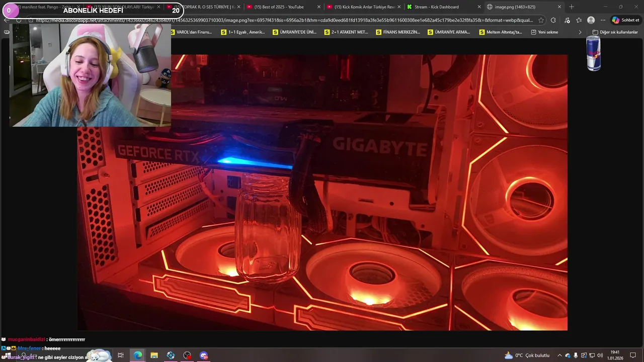Click chat username mucganinbaldizi
The image size is (644, 362).
[26, 339]
